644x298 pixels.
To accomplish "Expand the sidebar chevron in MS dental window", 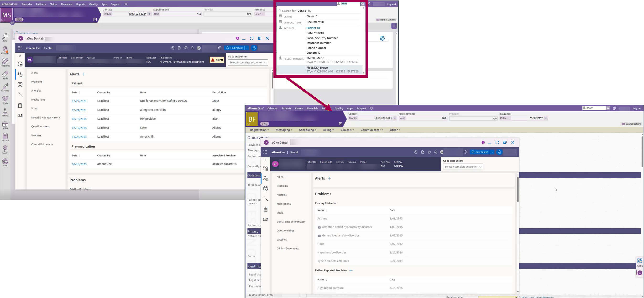I will 20,56.
